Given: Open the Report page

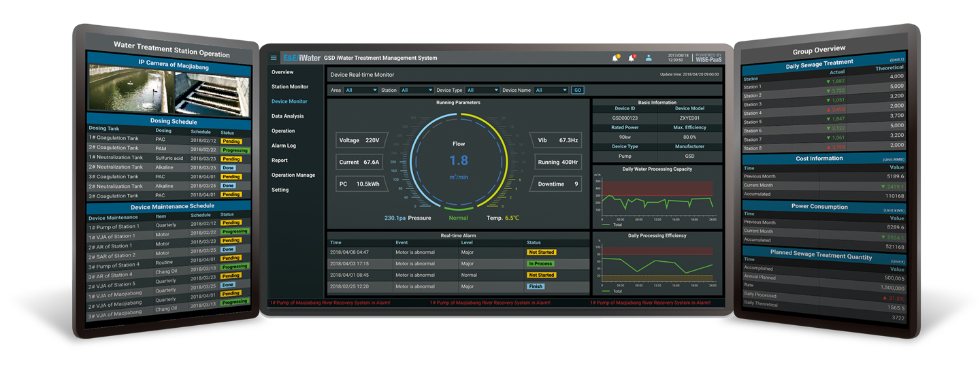Looking at the screenshot, I should click(280, 161).
